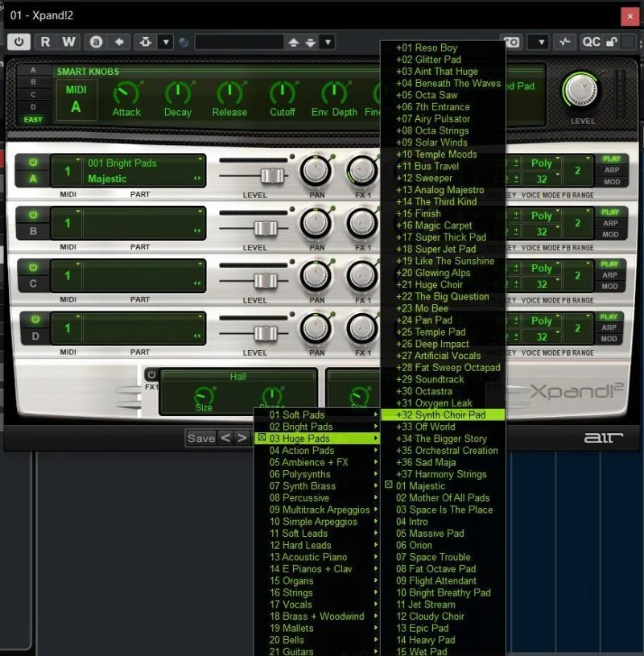This screenshot has width=644, height=656.
Task: Adjust the FX 1 knob for part D
Action: [362, 328]
